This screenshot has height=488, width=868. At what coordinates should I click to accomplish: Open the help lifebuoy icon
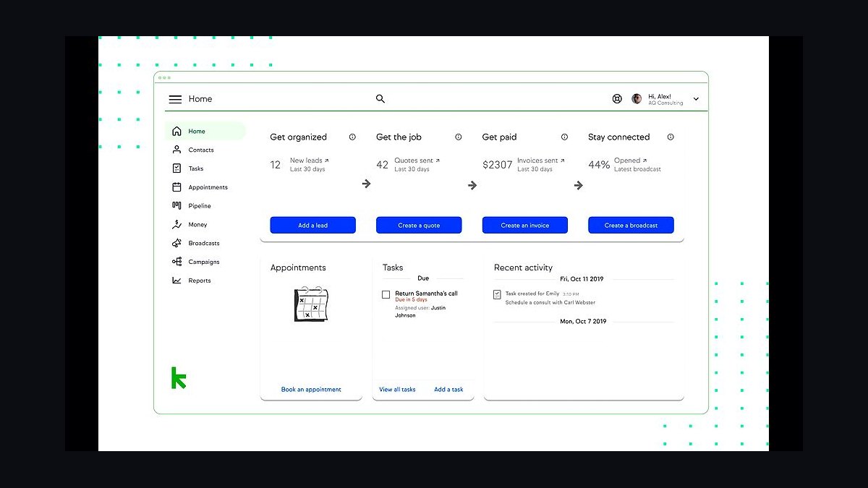[617, 99]
